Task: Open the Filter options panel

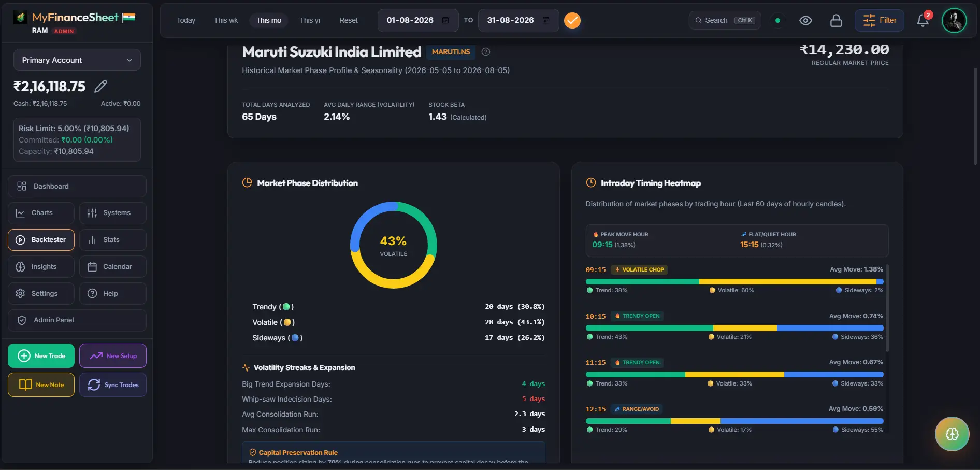Action: coord(880,20)
